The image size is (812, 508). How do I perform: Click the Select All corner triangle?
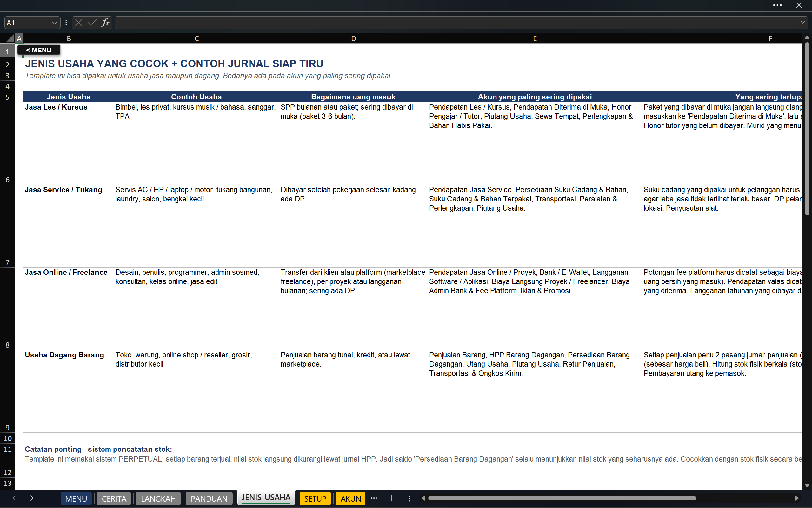pyautogui.click(x=10, y=38)
